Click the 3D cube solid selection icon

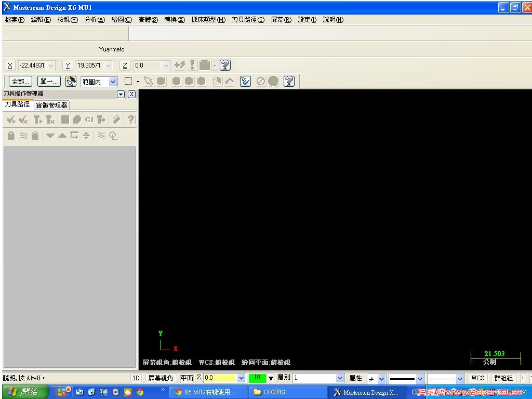217,81
